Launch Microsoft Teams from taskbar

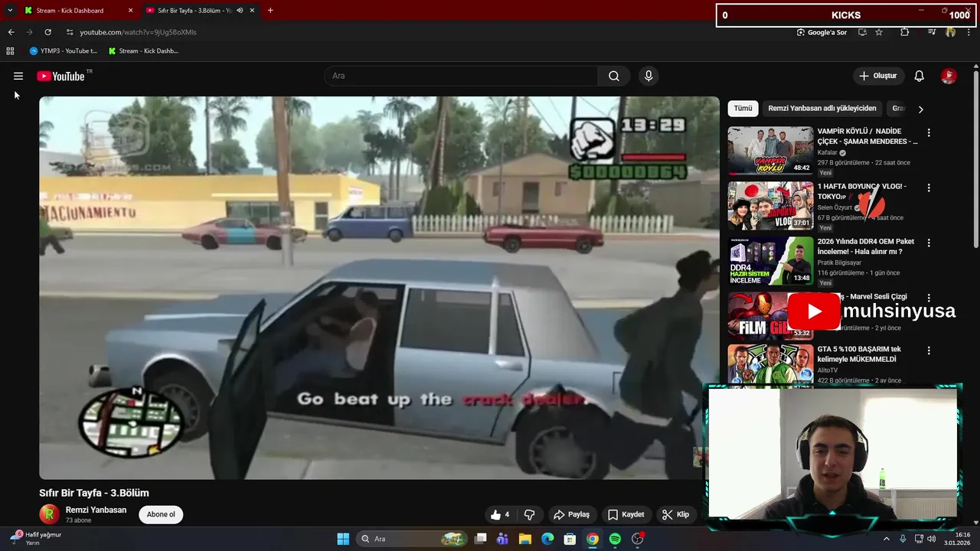[x=502, y=539]
